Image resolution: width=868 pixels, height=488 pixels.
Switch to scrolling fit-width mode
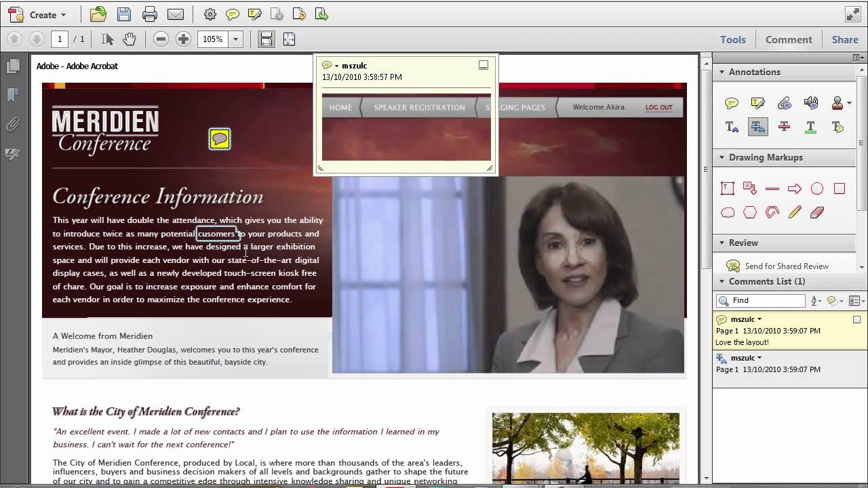(267, 39)
